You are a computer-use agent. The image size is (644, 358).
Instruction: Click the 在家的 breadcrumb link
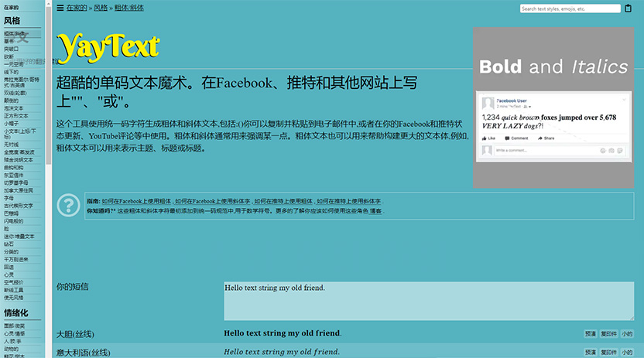(x=76, y=8)
